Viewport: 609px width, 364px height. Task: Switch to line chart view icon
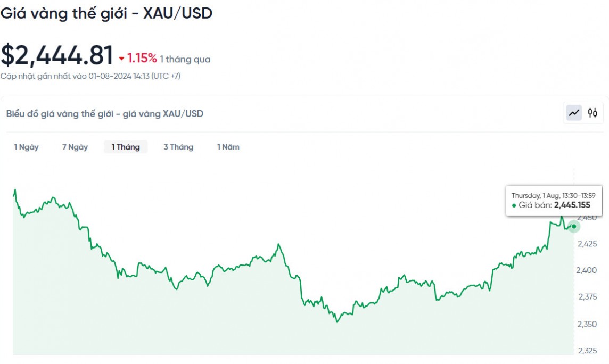[x=574, y=113]
